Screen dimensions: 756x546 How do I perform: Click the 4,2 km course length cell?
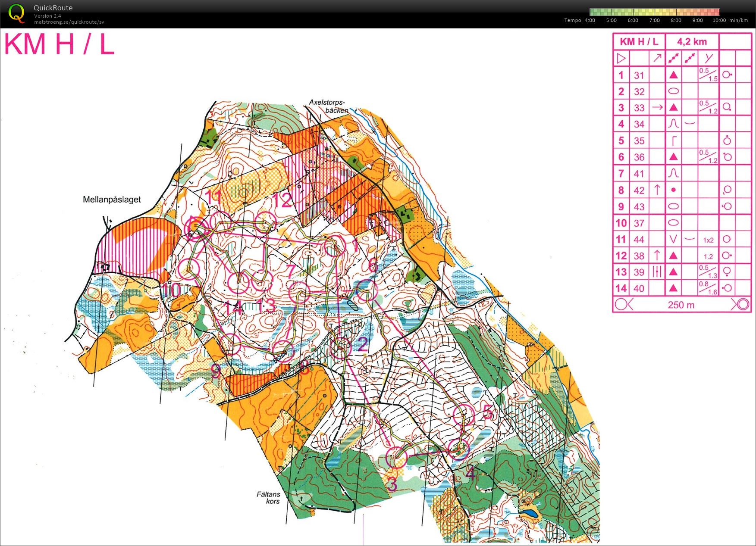coord(692,42)
